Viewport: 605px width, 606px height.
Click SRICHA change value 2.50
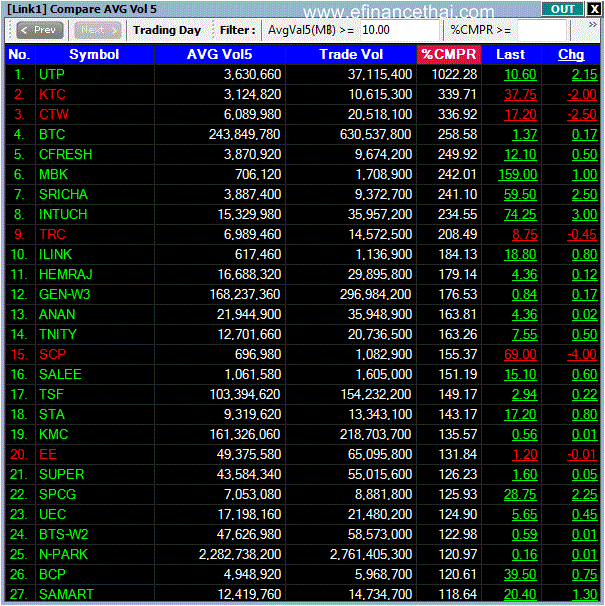[585, 194]
